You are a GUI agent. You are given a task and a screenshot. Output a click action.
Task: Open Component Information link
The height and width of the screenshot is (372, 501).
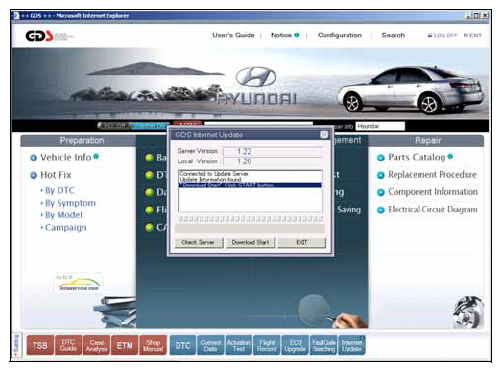coord(433,192)
